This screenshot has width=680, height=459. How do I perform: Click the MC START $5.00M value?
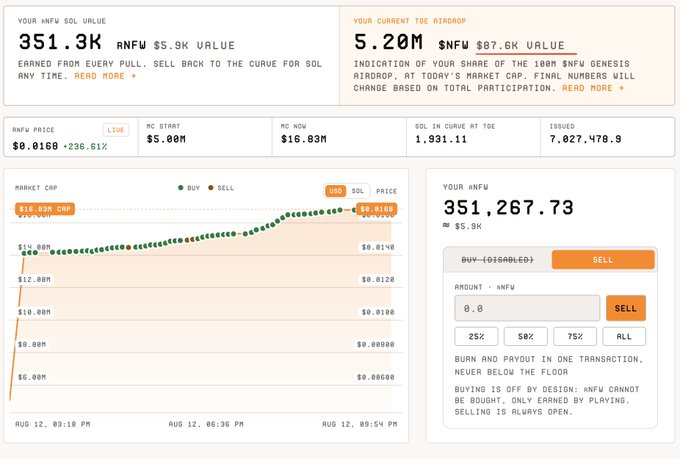pos(166,139)
